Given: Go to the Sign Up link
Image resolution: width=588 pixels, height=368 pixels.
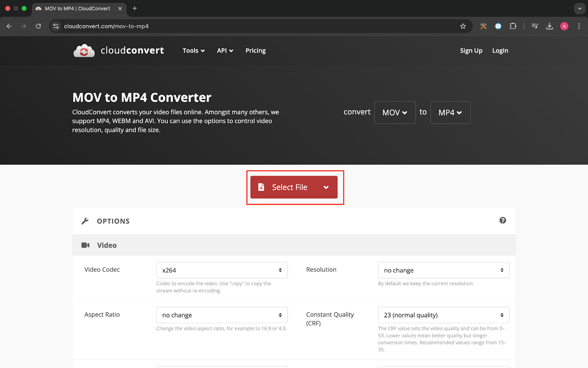Looking at the screenshot, I should pos(471,51).
